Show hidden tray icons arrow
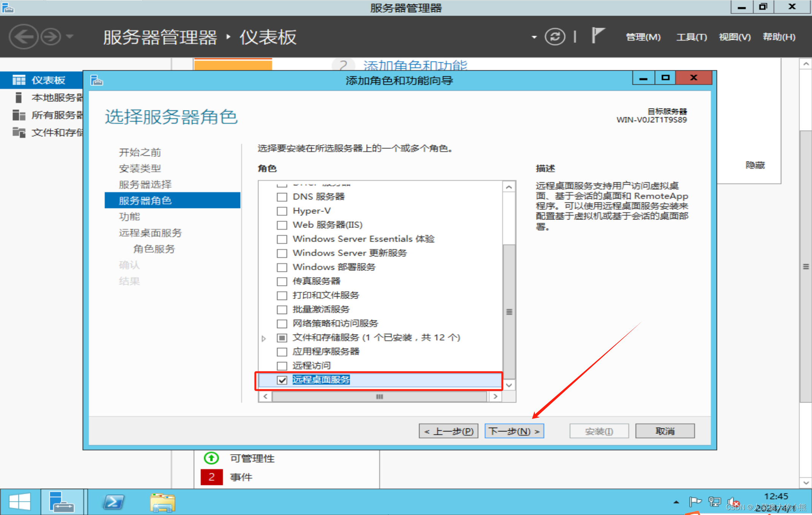Viewport: 812px width, 515px height. pyautogui.click(x=676, y=502)
